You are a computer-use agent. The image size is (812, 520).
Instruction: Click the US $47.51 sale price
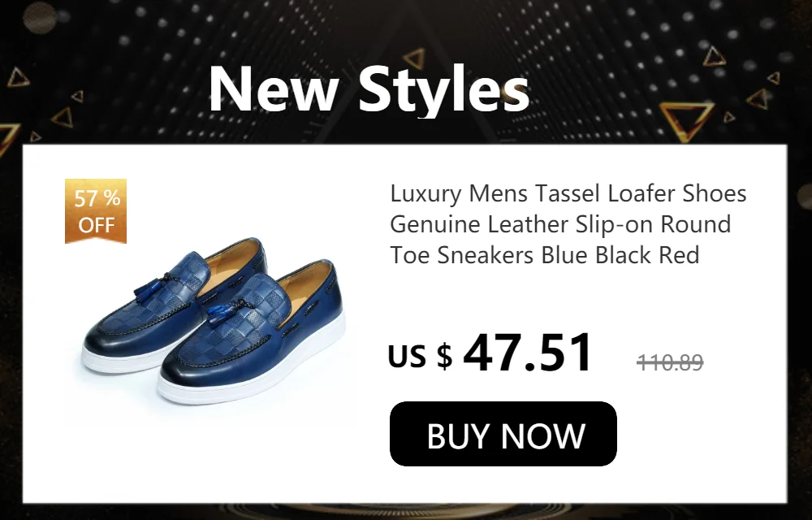point(490,353)
